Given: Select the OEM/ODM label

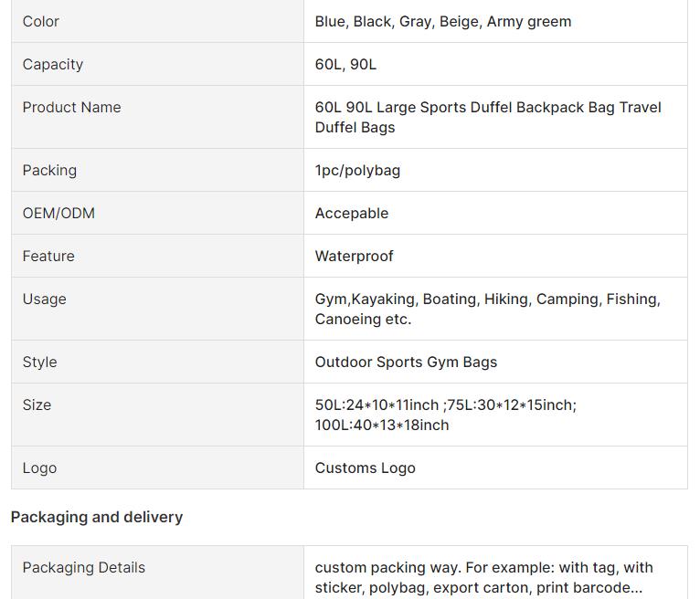Looking at the screenshot, I should click(x=58, y=213).
